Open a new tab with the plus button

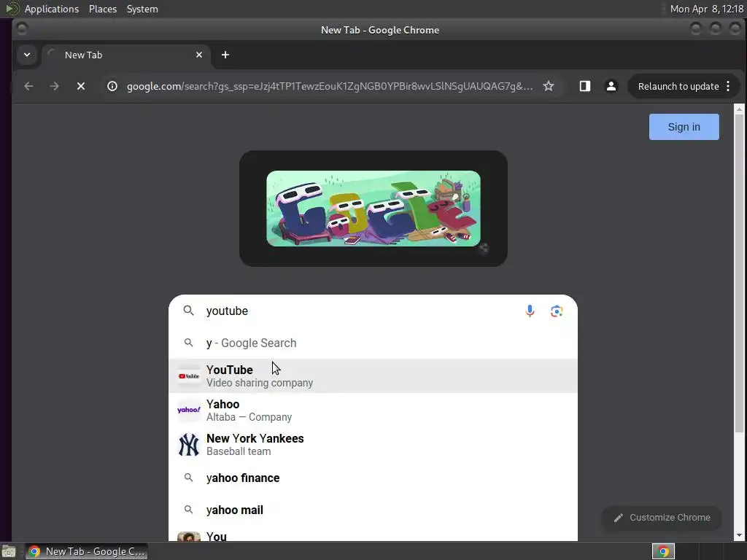pos(225,55)
